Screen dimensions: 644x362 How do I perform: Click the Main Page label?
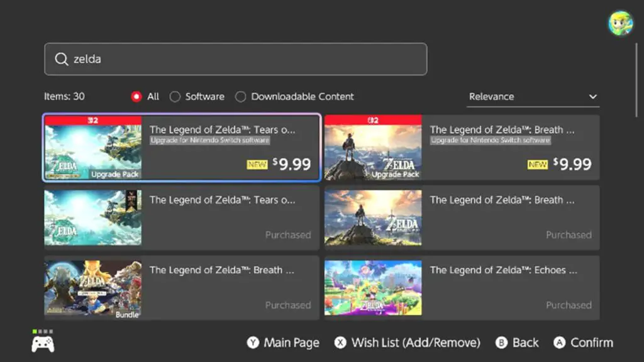pos(291,343)
